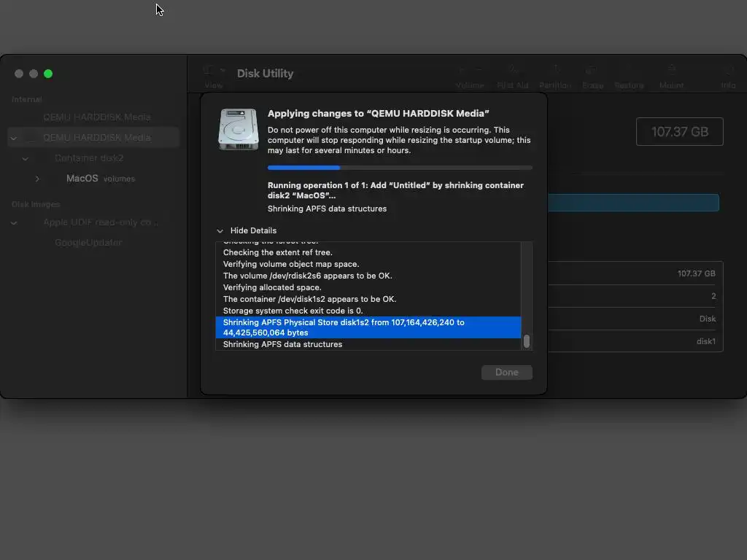Click the hard disk icon in the dialog
This screenshot has width=747, height=560.
[239, 129]
